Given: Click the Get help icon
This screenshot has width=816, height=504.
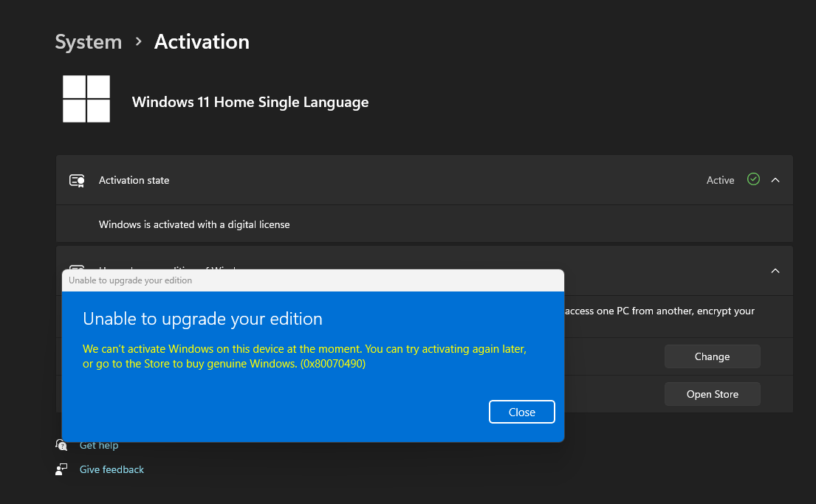Looking at the screenshot, I should point(61,445).
